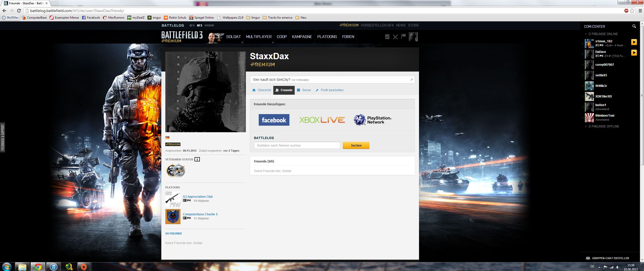The height and width of the screenshot is (271, 644).
Task: Edit the status message with pencil icon
Action: (x=412, y=80)
